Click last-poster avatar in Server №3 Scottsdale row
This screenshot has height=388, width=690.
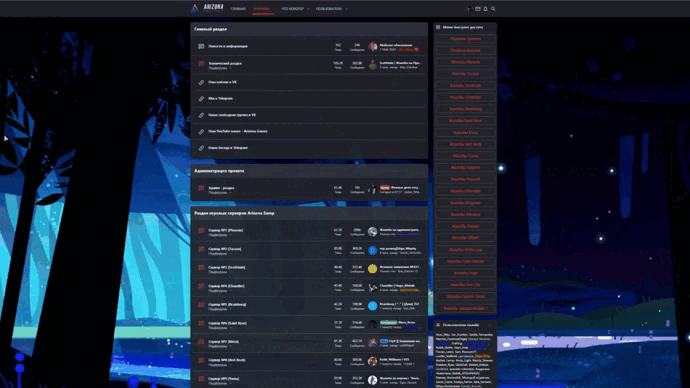click(372, 269)
